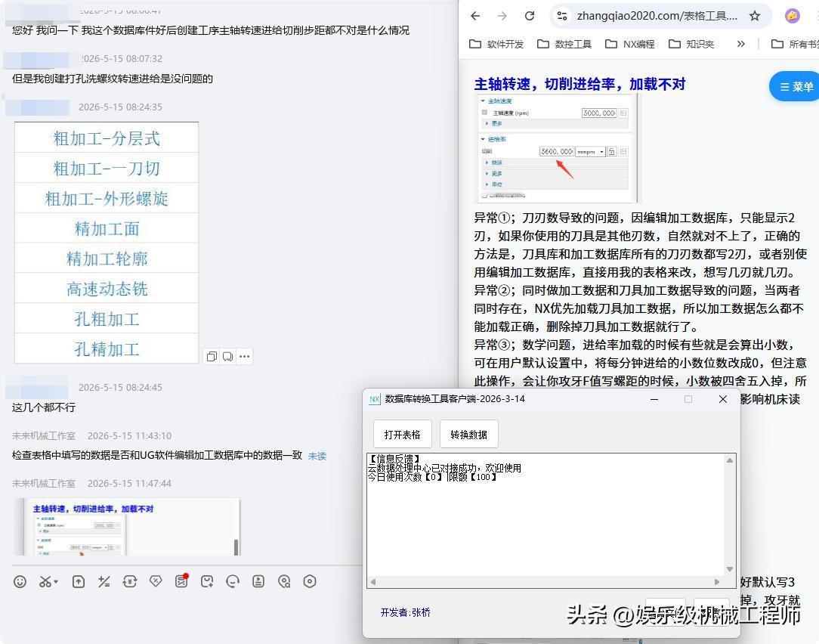Viewport: 819px width, 644px height.
Task: Expand the screenshot options arrow beside scissors
Action: pyautogui.click(x=56, y=581)
